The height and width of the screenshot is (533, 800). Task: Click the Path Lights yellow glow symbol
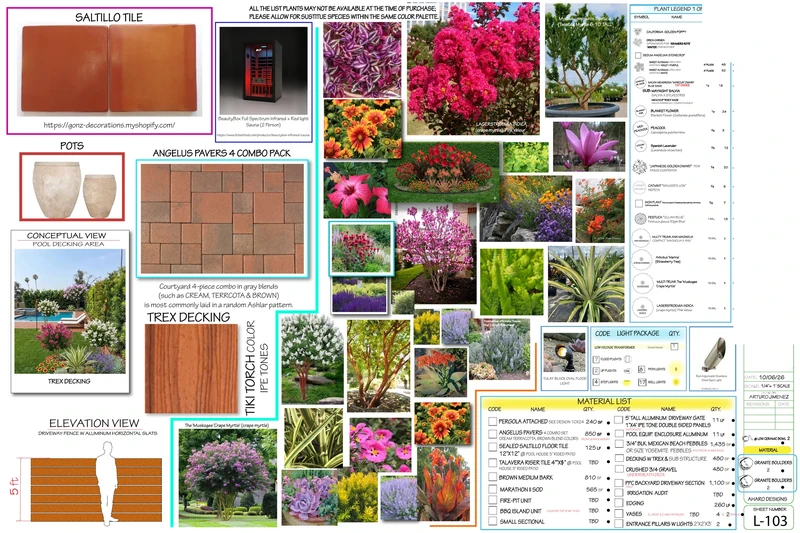(x=677, y=368)
